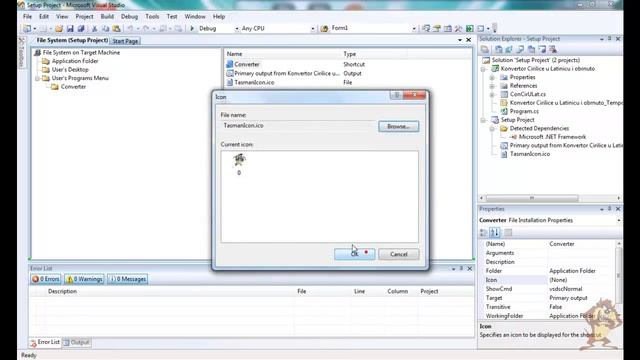Image resolution: width=640 pixels, height=360 pixels.
Task: Open the Project menu
Action: point(84,17)
